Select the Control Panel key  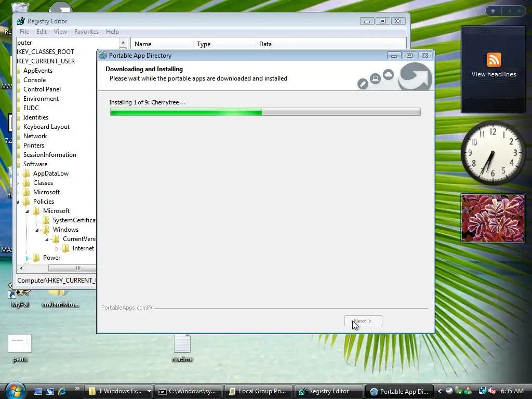coord(42,89)
